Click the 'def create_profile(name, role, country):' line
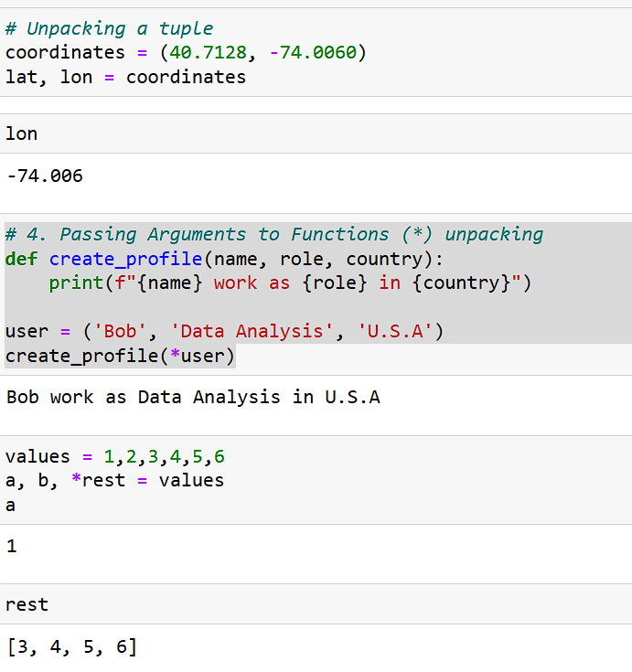This screenshot has height=672, width=632. click(224, 259)
